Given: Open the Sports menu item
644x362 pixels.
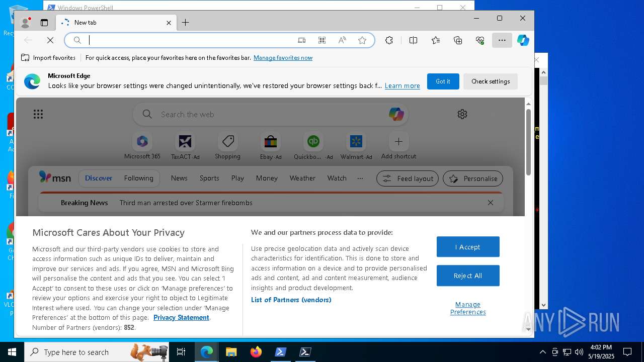Looking at the screenshot, I should [x=209, y=178].
